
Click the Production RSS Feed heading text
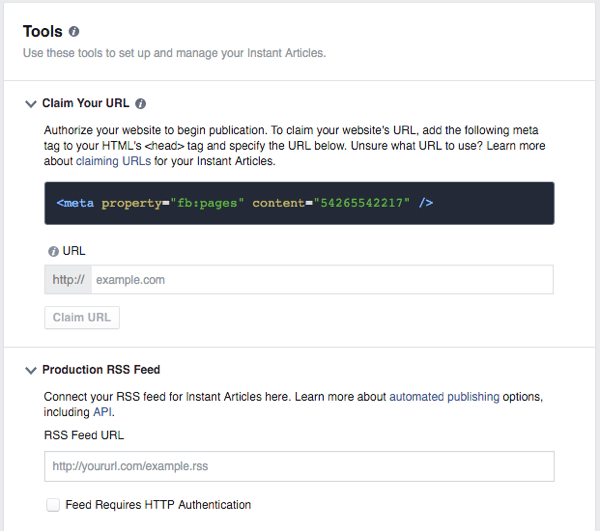pyautogui.click(x=101, y=370)
